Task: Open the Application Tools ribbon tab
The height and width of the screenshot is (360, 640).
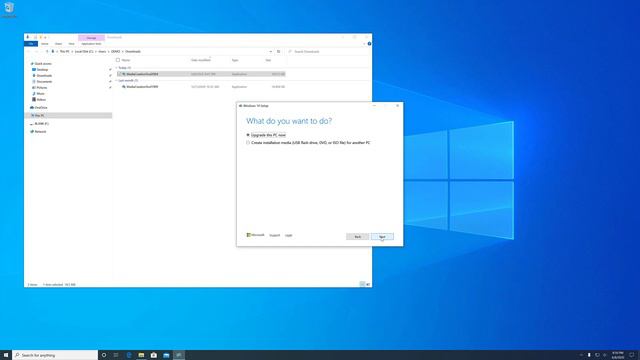Action: pos(91,44)
